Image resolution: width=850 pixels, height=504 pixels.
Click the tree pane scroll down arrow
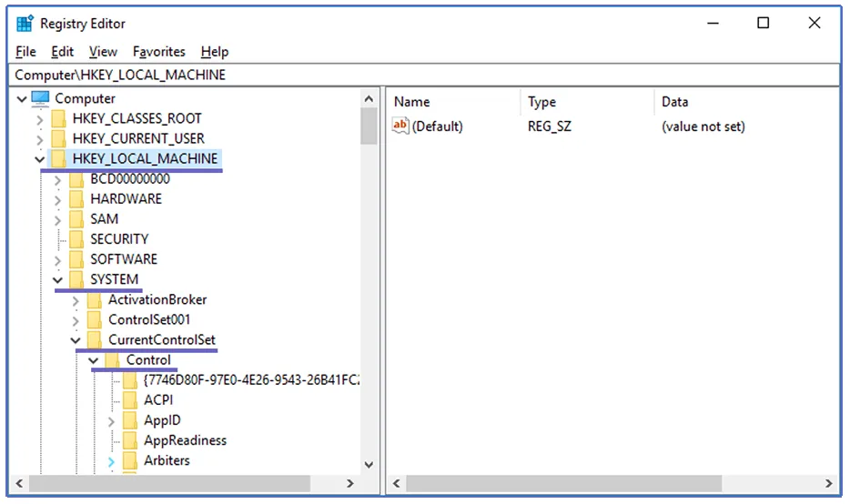coord(369,465)
